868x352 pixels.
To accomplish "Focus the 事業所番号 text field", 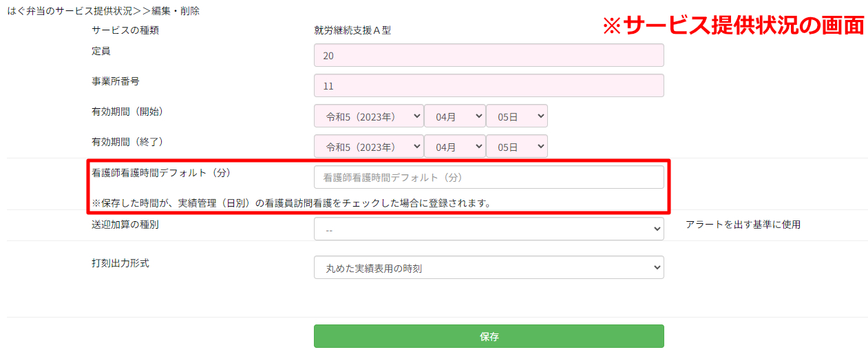I will point(489,85).
